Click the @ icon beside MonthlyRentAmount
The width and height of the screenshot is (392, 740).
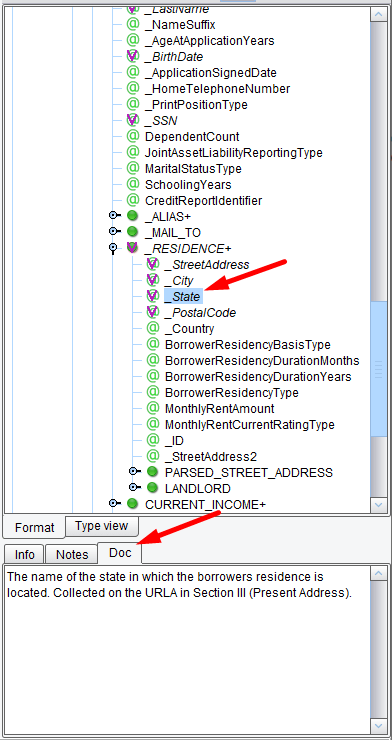(153, 408)
